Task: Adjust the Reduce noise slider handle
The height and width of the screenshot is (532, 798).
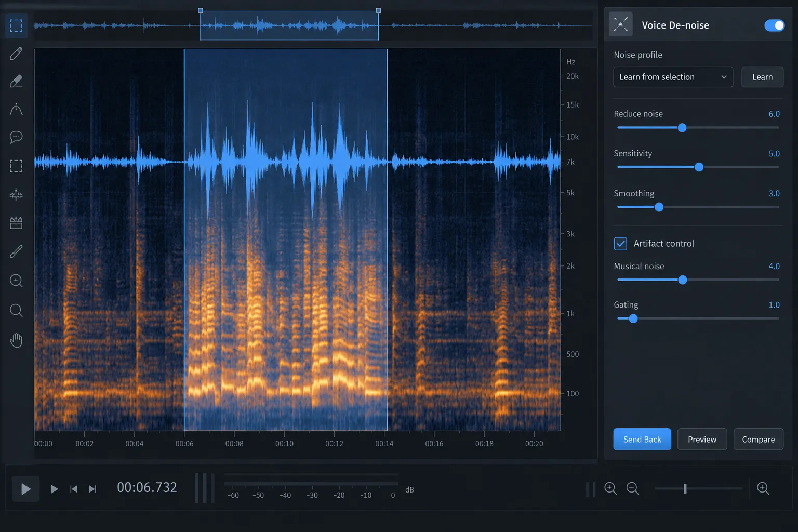Action: [682, 128]
